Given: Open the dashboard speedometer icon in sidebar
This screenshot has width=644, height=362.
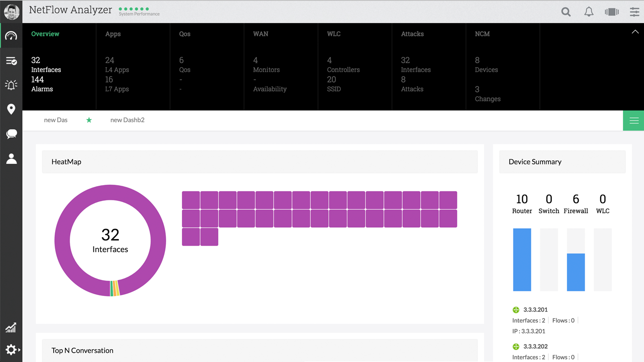Looking at the screenshot, I should point(11,36).
